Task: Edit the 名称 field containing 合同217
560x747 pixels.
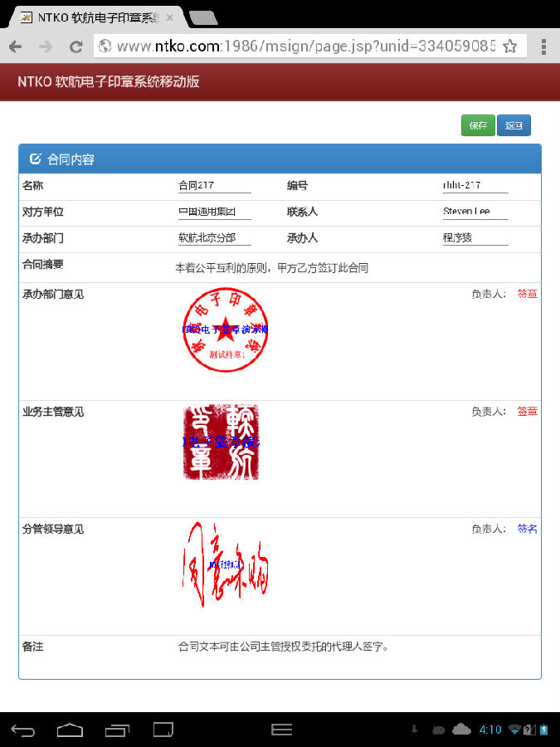Action: pos(214,185)
